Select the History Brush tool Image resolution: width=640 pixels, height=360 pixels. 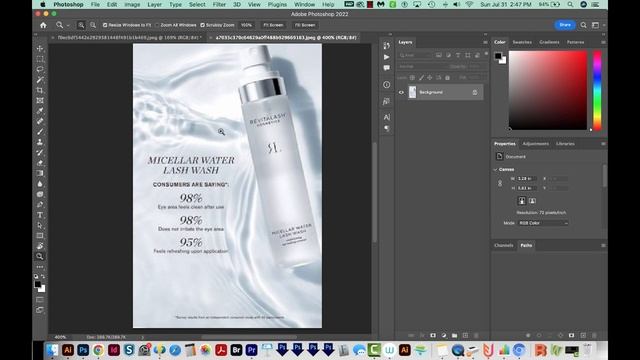click(x=40, y=153)
